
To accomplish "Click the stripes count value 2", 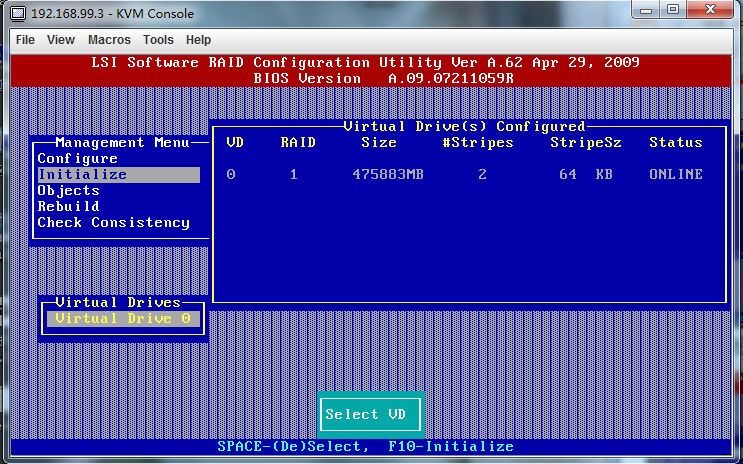I will click(482, 174).
